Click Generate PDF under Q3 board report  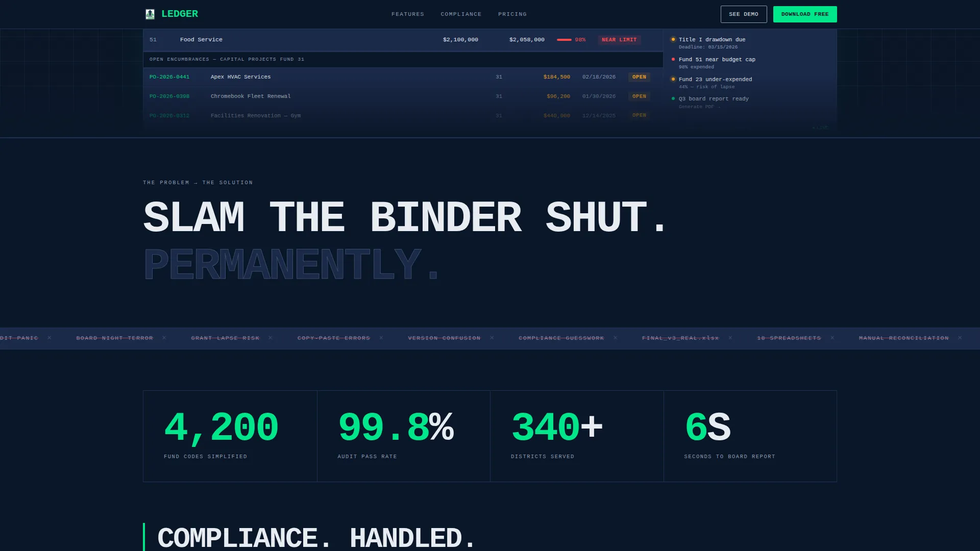[699, 107]
